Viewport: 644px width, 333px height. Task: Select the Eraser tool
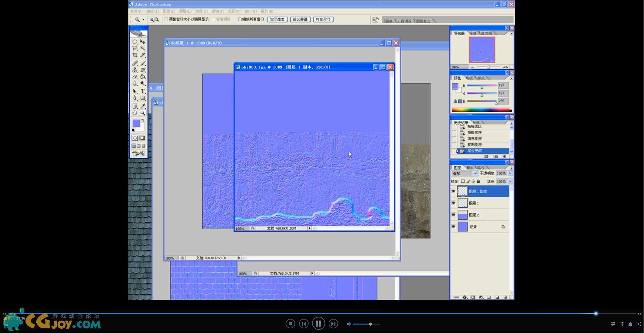(x=135, y=77)
